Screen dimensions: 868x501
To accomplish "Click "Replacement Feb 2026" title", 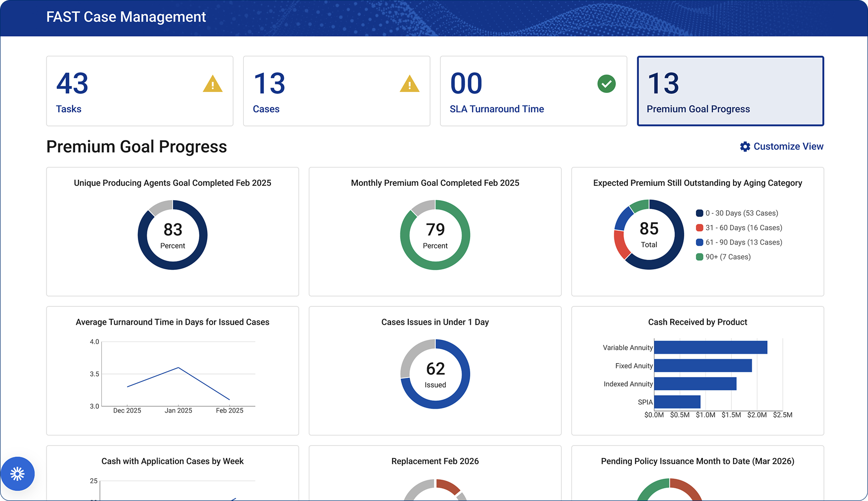I will (435, 461).
